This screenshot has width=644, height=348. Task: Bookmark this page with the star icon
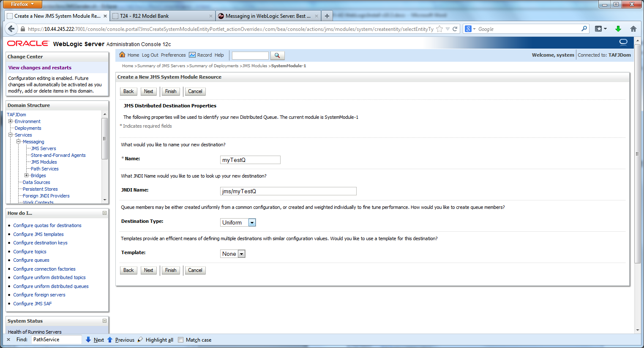pos(439,29)
